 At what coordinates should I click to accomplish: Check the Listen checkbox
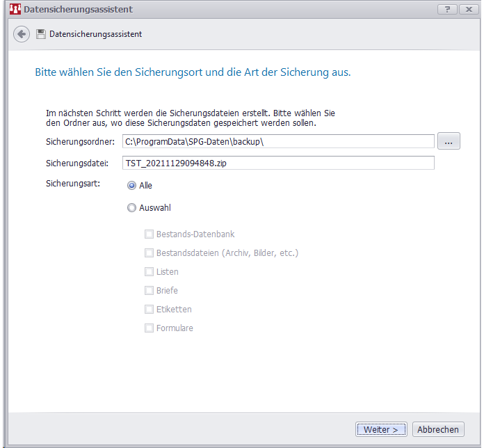coord(149,272)
